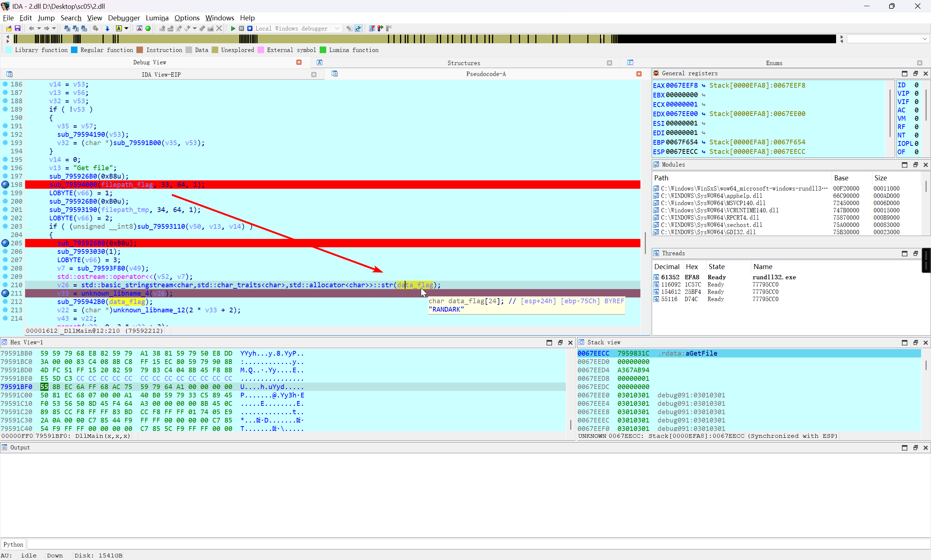Click the Library function legend color swatch
The height and width of the screenshot is (560, 931).
pyautogui.click(x=9, y=50)
